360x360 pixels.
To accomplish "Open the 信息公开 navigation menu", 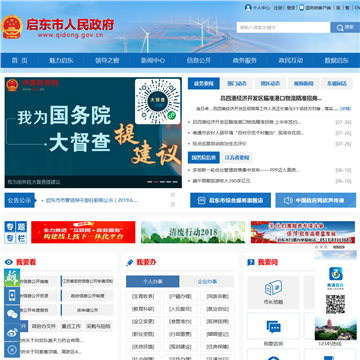I will tap(199, 60).
